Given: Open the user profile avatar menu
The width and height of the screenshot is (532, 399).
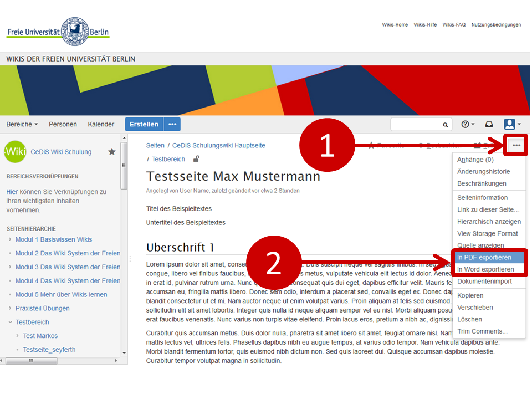Looking at the screenshot, I should 511,124.
